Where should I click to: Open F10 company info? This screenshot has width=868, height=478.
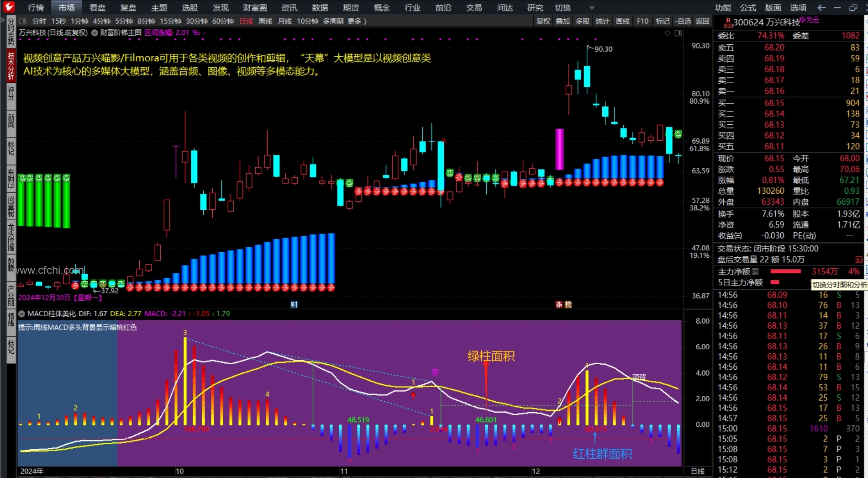tap(642, 21)
